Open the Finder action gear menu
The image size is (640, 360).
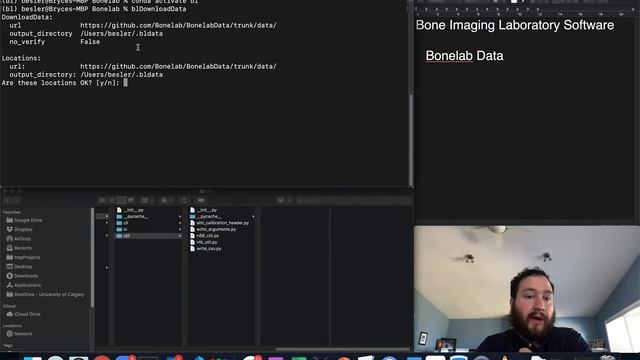coord(167,200)
